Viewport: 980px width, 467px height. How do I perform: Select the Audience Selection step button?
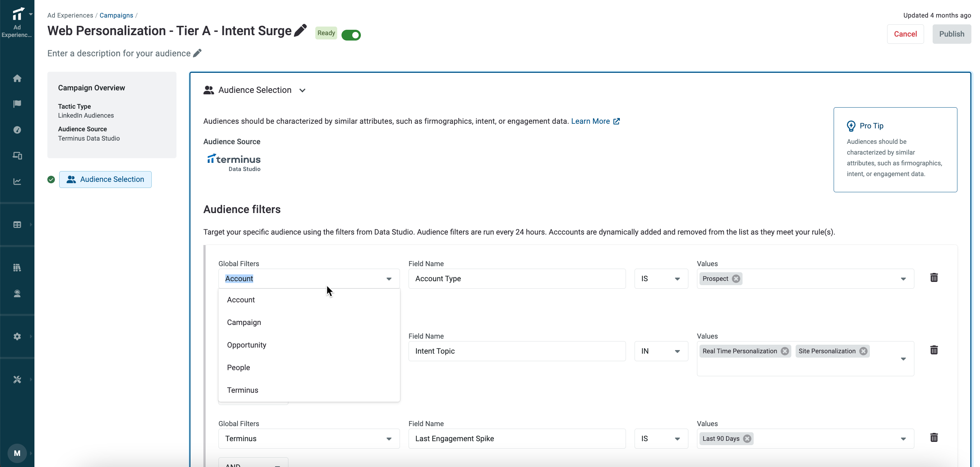pyautogui.click(x=105, y=179)
